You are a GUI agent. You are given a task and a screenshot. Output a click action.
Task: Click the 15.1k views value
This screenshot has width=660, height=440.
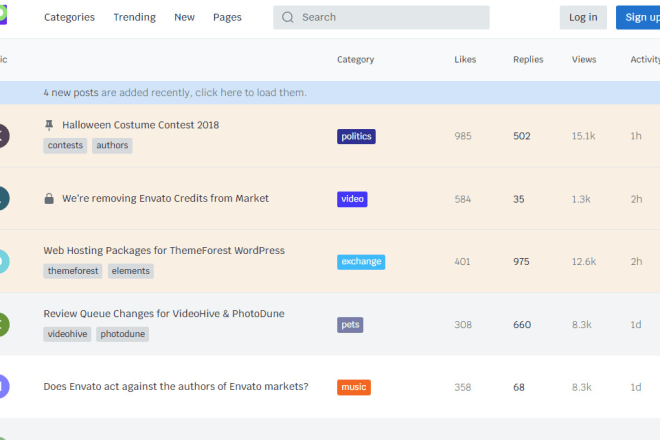583,136
